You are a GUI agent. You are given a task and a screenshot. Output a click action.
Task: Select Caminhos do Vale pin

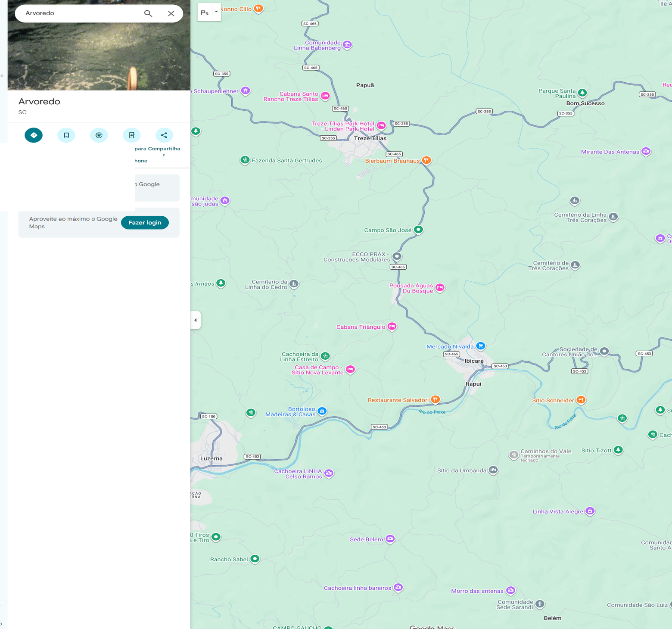pos(513,455)
